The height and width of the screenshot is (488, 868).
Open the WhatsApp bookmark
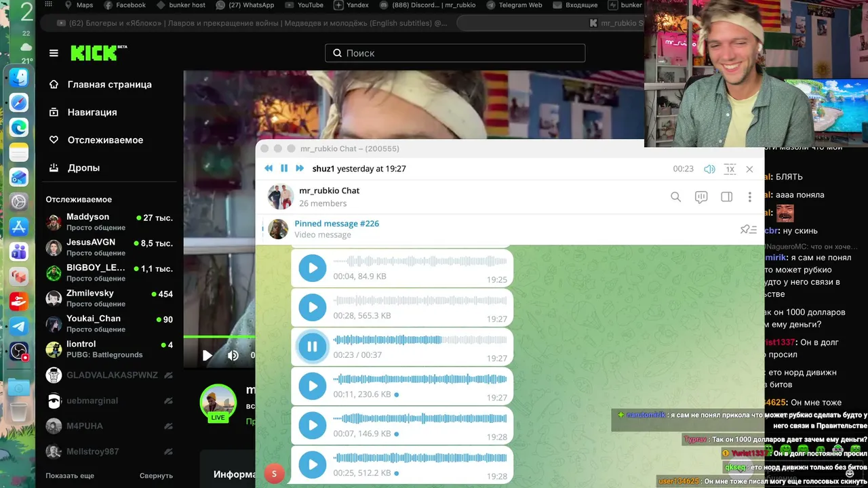point(245,5)
